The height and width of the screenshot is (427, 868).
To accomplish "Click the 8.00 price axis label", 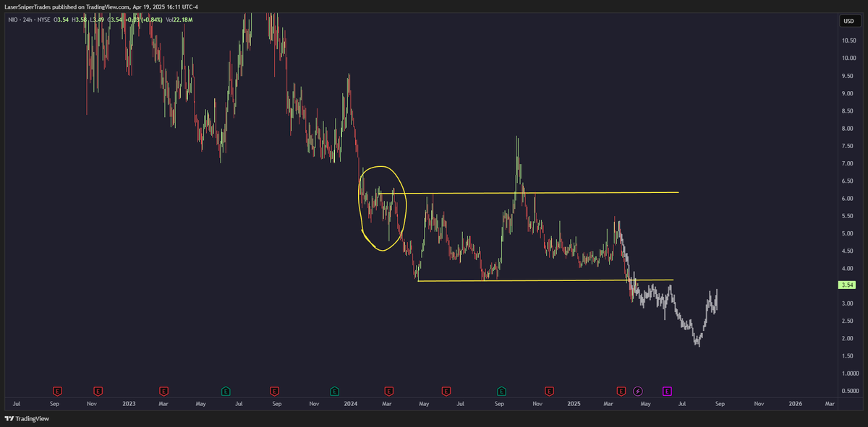I will point(849,128).
